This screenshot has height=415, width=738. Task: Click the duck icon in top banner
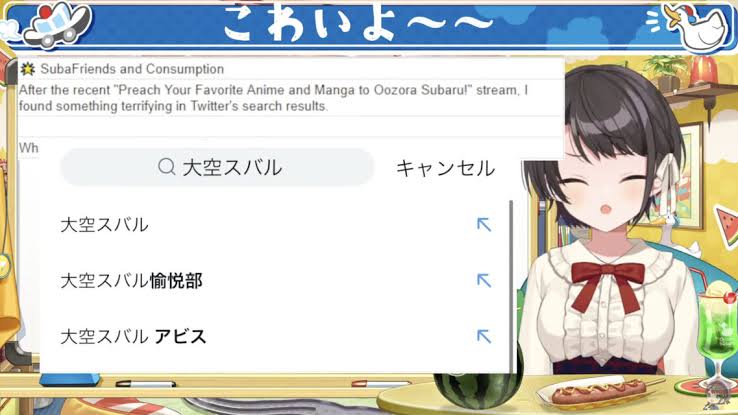coord(697,26)
